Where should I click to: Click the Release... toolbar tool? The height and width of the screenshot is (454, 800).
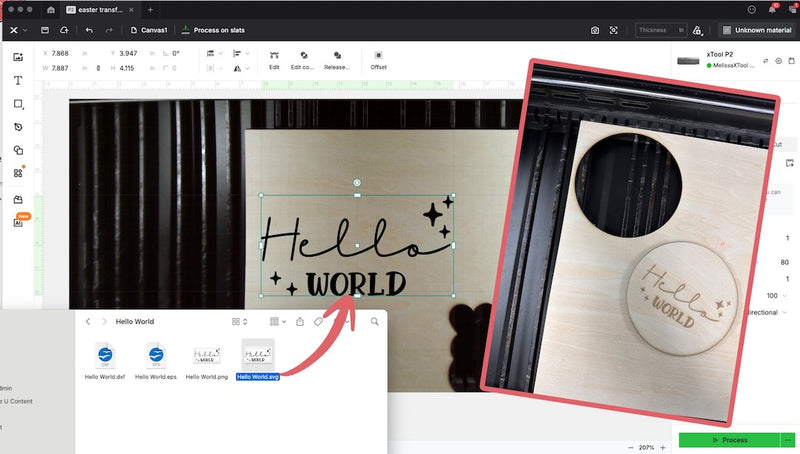pos(337,60)
